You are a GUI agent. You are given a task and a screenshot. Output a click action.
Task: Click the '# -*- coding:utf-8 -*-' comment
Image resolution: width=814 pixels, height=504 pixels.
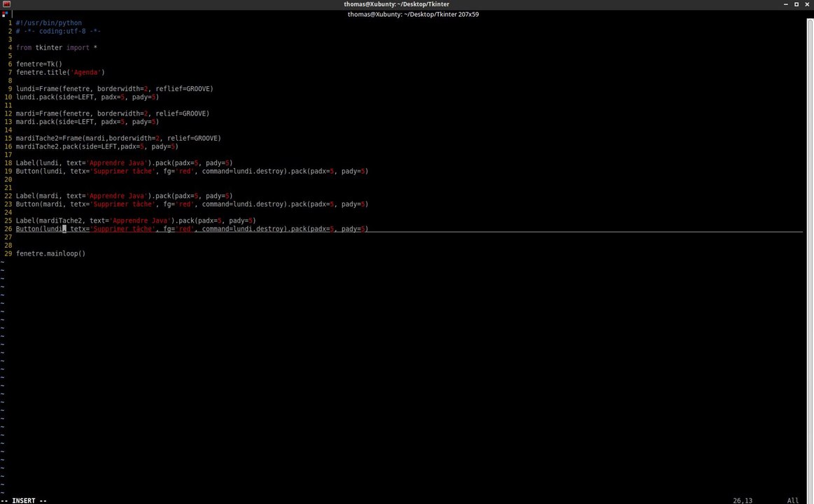tap(58, 31)
